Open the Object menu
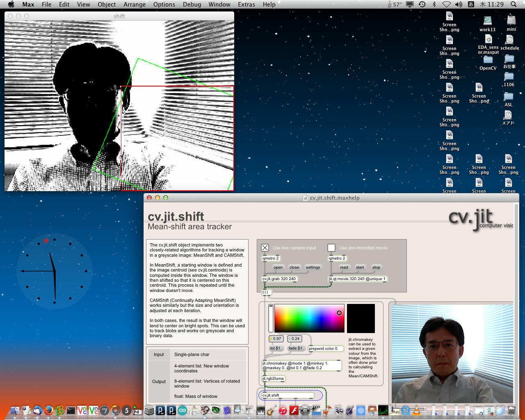This screenshot has height=420, width=525. coord(107,5)
